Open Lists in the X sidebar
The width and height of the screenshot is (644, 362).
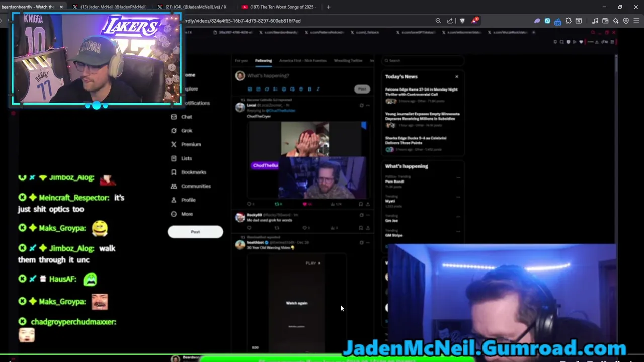pos(181,158)
